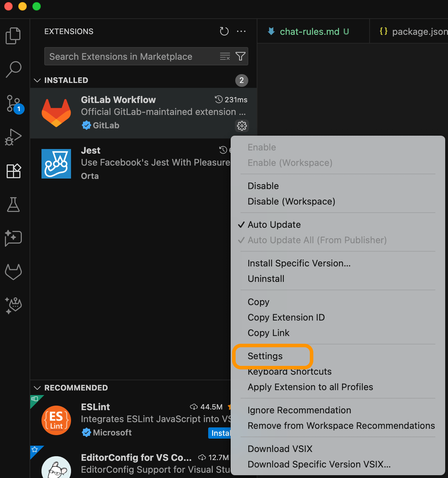Open the EditorConfig for VS Code entry
Screen dimensions: 448x478
point(130,462)
